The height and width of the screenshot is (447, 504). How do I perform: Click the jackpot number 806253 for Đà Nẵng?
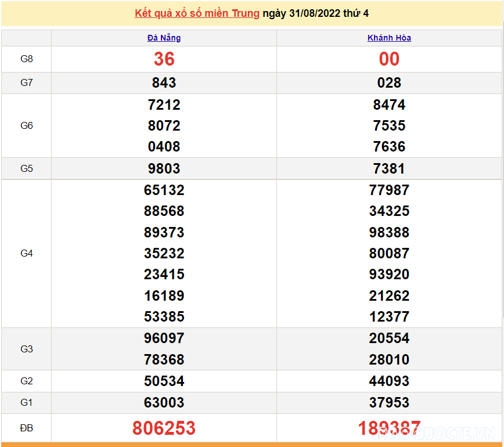(164, 428)
